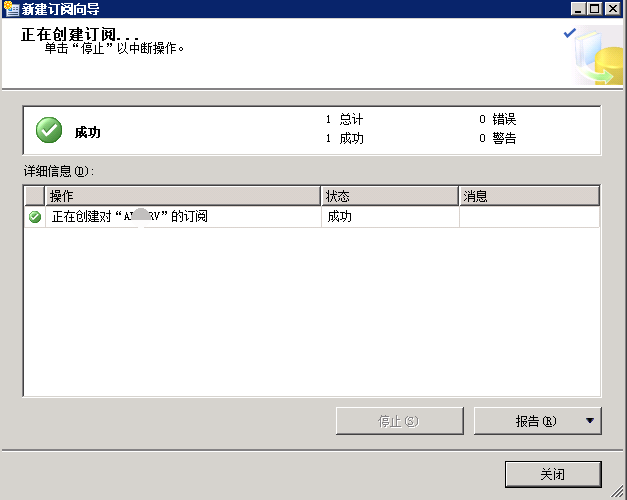The width and height of the screenshot is (627, 500).
Task: Click the large green 成功 checkmark icon
Action: tap(49, 130)
